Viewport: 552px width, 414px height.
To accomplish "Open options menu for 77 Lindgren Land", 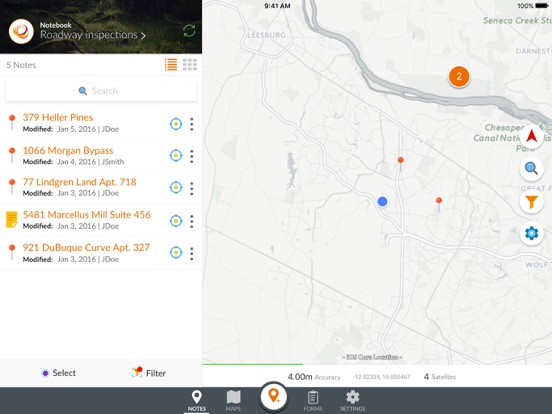I will pyautogui.click(x=192, y=189).
